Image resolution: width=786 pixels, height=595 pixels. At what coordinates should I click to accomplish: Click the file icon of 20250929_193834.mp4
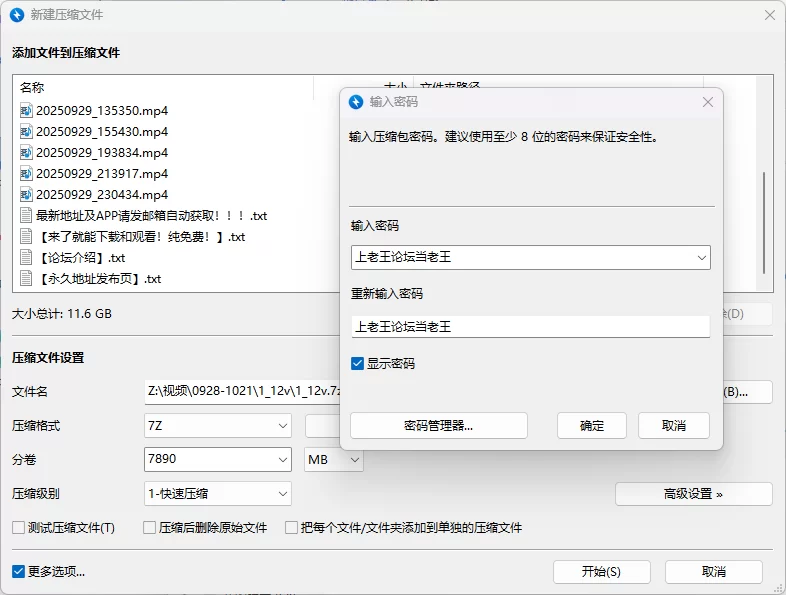coord(26,153)
